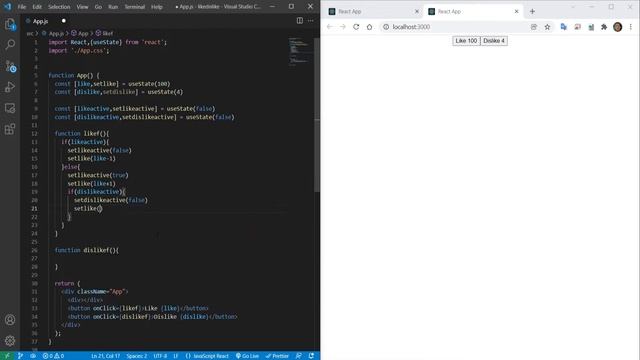
Task: Click the import React line at line 1
Action: click(107, 42)
